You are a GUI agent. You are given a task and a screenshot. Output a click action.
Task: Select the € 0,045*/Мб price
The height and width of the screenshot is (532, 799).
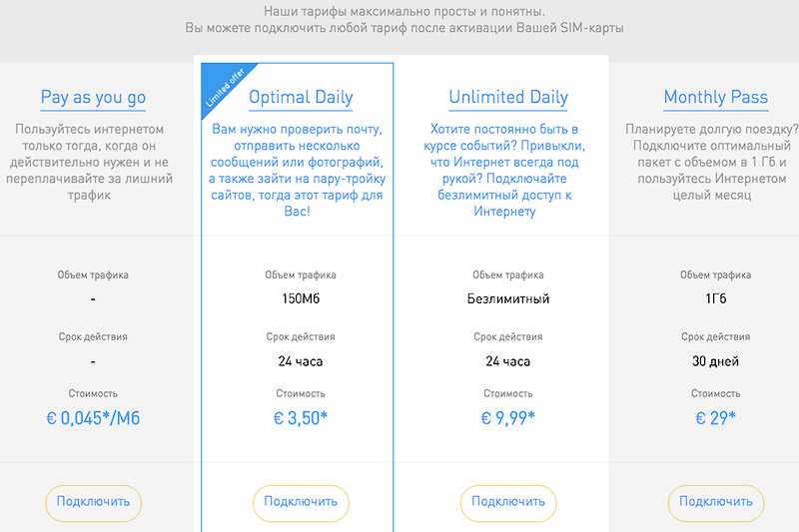click(93, 418)
